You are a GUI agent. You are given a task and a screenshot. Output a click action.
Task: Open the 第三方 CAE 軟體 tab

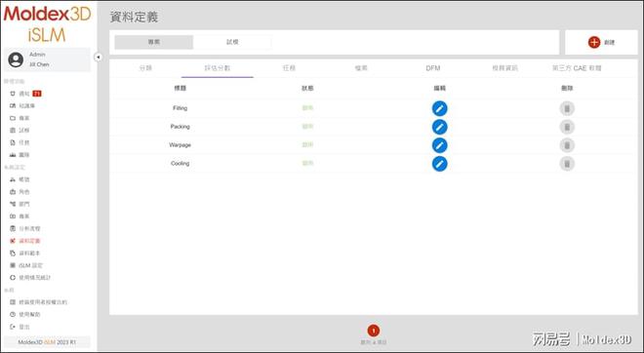click(577, 68)
